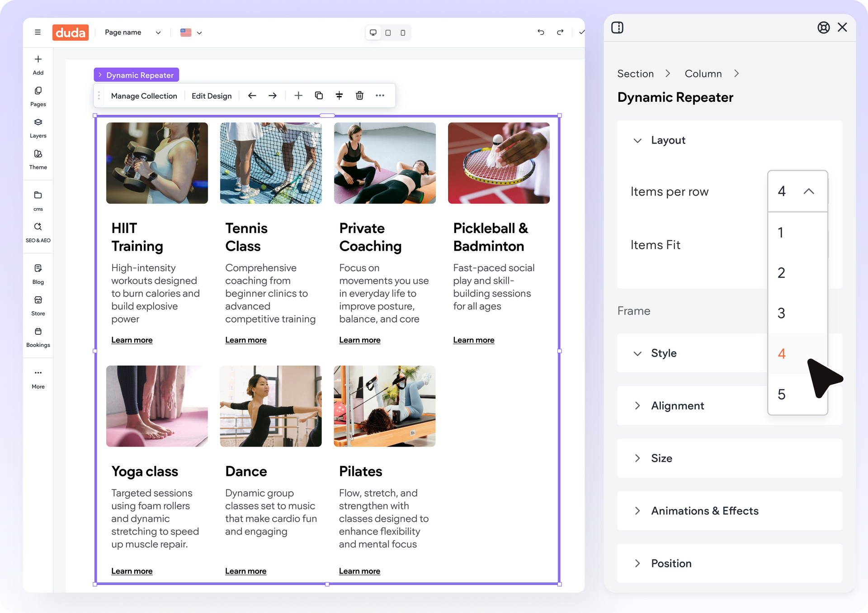Go to Column breadcrumb
The width and height of the screenshot is (868, 613).
tap(703, 74)
